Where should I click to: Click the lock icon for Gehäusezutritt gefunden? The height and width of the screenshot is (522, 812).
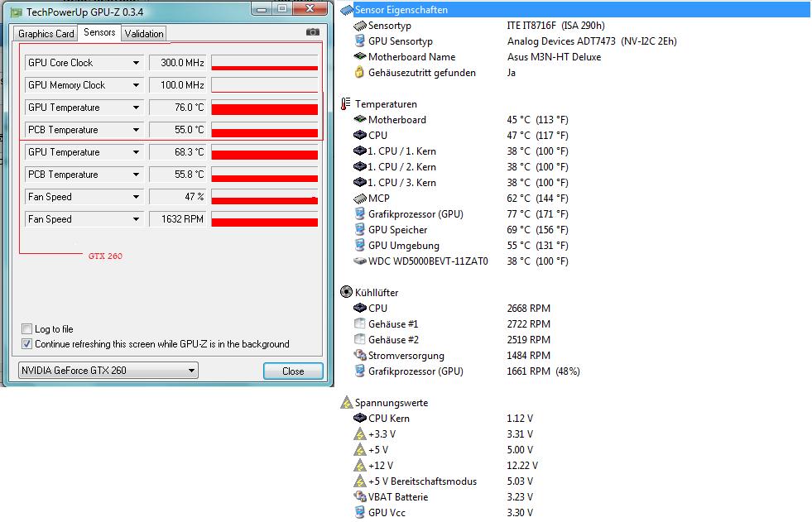tap(359, 73)
